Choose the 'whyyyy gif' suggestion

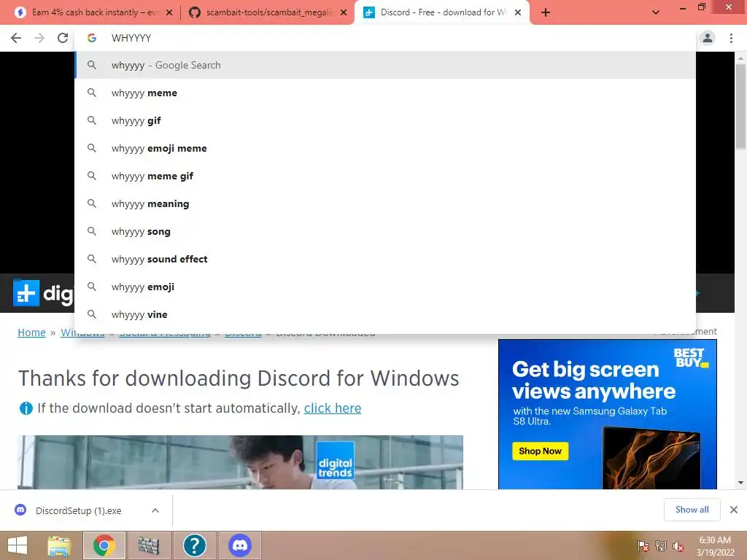385,120
